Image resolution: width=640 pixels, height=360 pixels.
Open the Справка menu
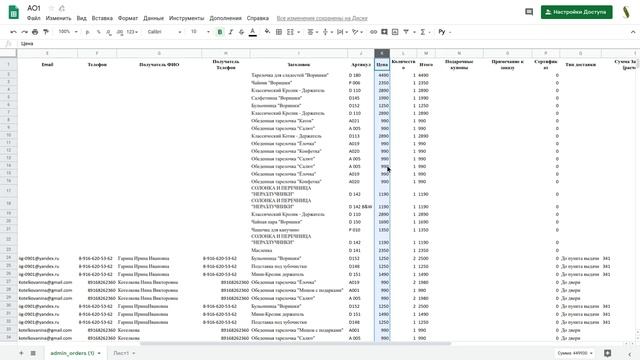point(258,18)
